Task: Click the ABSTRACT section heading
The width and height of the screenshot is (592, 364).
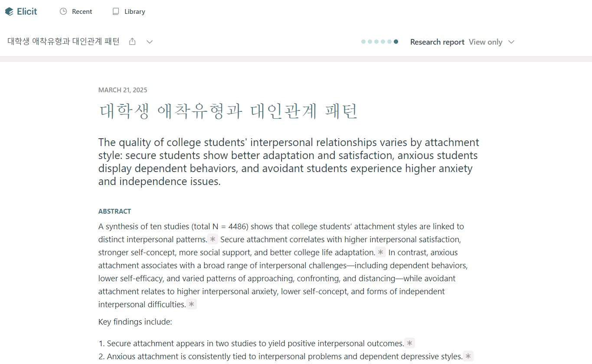Action: coord(114,211)
